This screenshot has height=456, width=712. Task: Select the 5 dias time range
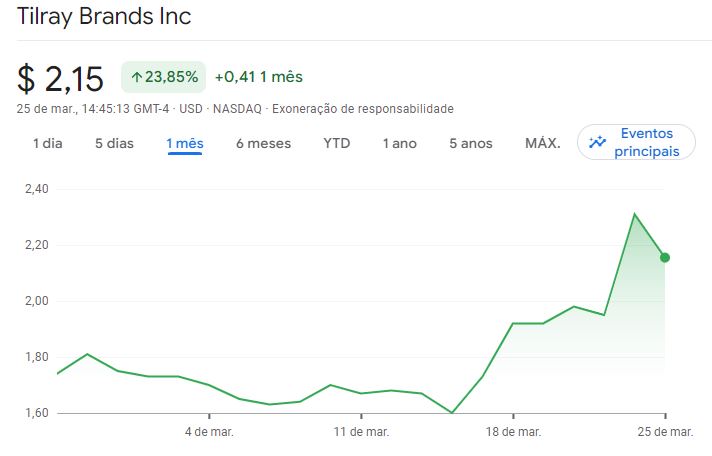pyautogui.click(x=114, y=143)
